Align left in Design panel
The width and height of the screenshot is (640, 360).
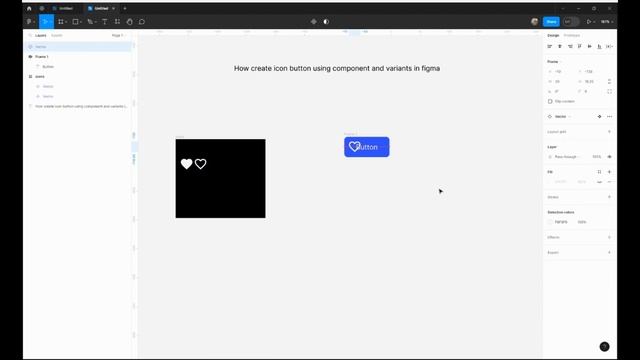coord(550,47)
